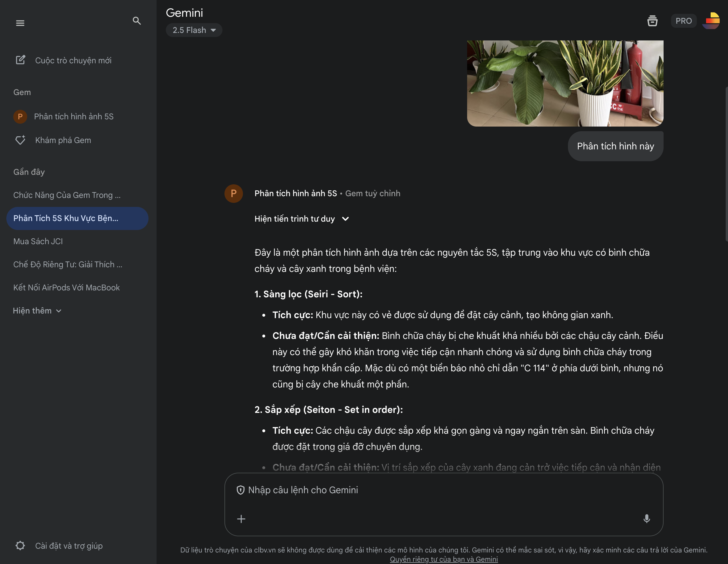Click the shield icon in the prompt field
The image size is (728, 564).
pos(240,490)
